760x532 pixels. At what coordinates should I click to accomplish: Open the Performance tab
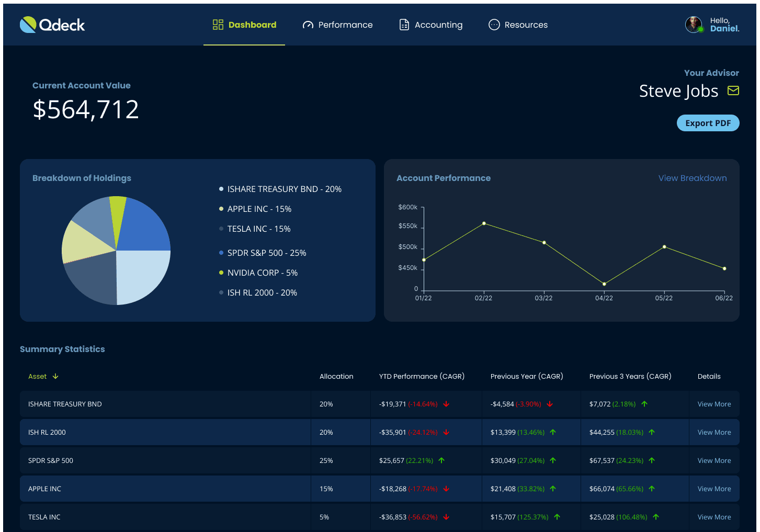click(x=337, y=25)
